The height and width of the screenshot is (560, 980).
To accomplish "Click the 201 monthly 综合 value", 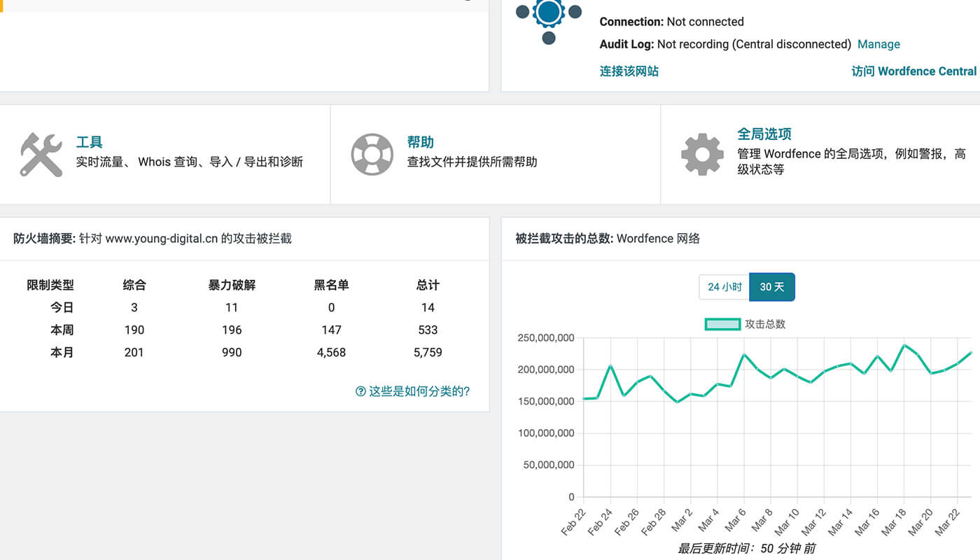I will [x=134, y=352].
